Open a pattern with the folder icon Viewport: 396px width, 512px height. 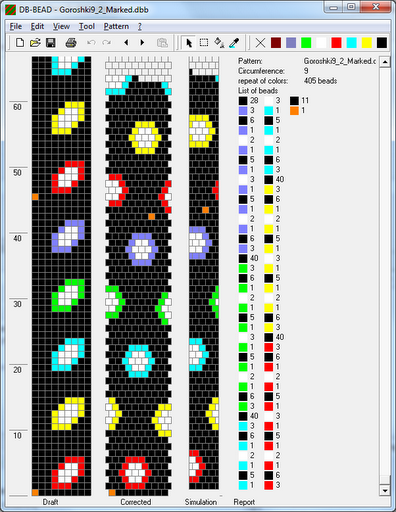coord(35,43)
